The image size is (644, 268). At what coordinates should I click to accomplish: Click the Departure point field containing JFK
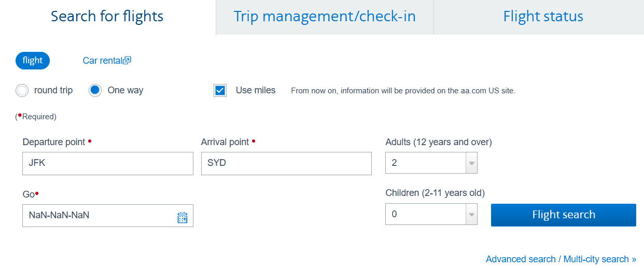click(108, 163)
